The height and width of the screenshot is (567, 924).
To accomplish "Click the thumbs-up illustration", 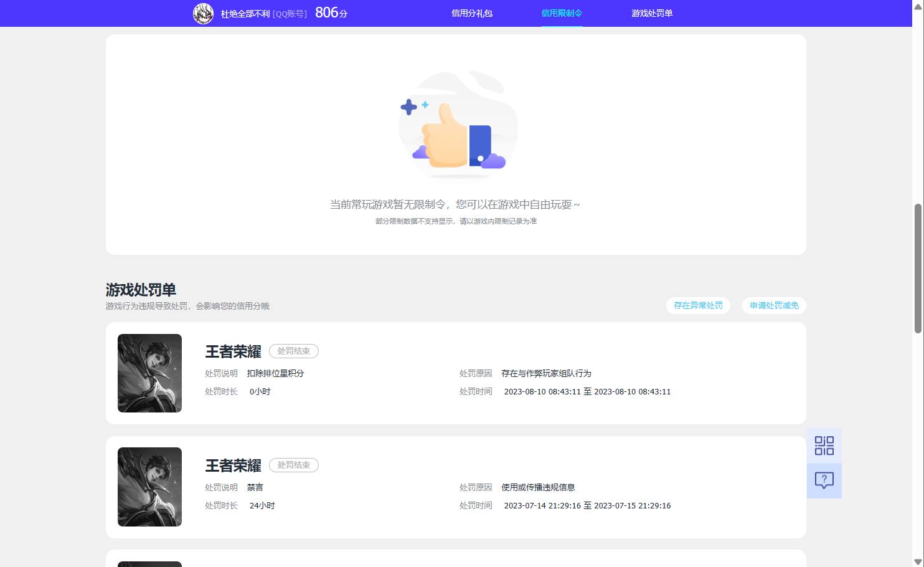I will point(458,125).
